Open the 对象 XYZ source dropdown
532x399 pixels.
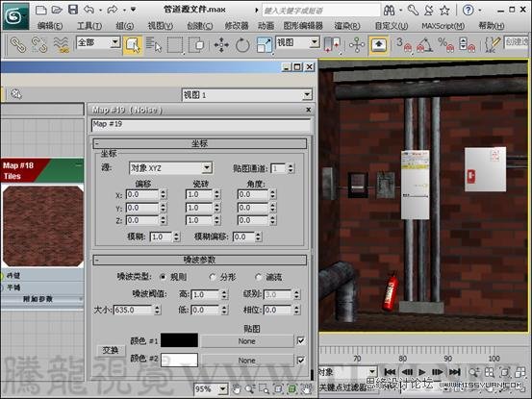click(x=170, y=168)
